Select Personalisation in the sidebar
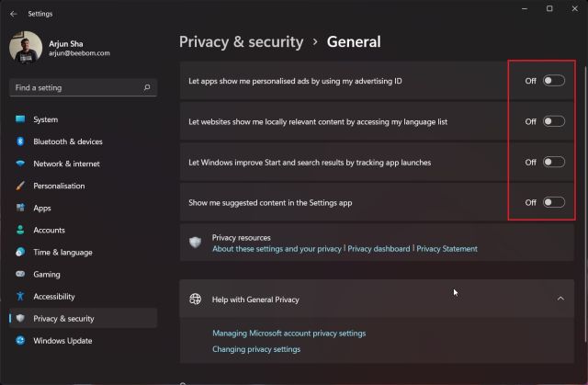The width and height of the screenshot is (588, 385). tap(83, 186)
